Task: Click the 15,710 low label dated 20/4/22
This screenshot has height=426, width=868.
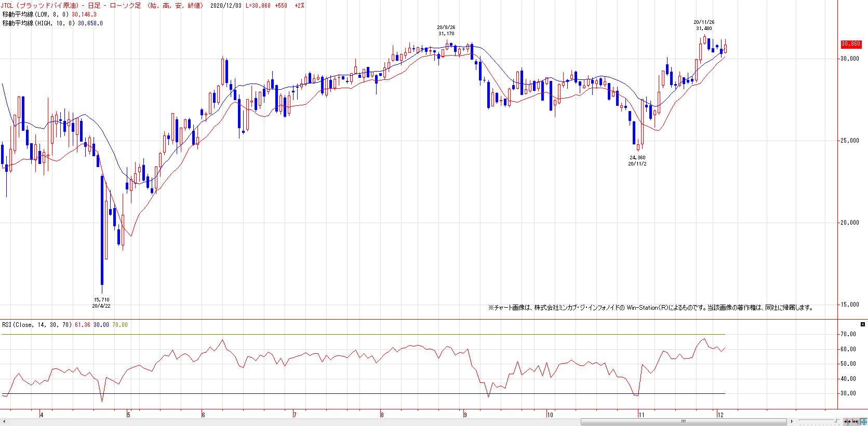Action: tap(101, 300)
